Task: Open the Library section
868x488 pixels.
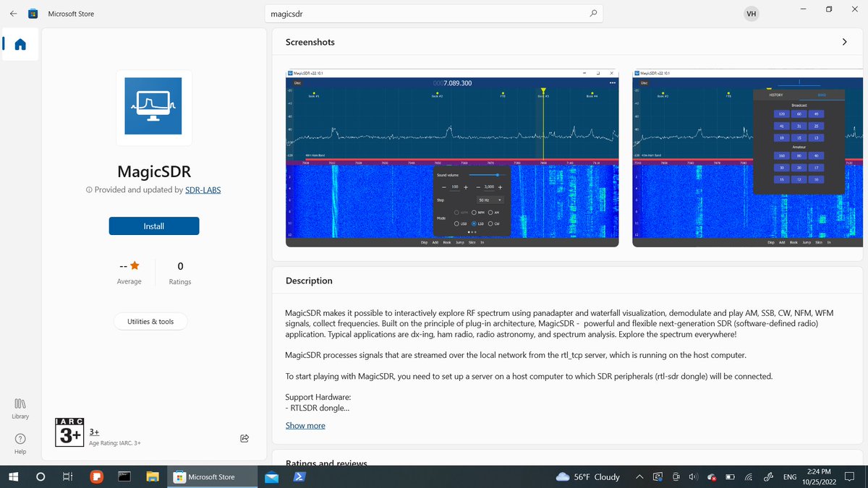Action: tap(20, 408)
